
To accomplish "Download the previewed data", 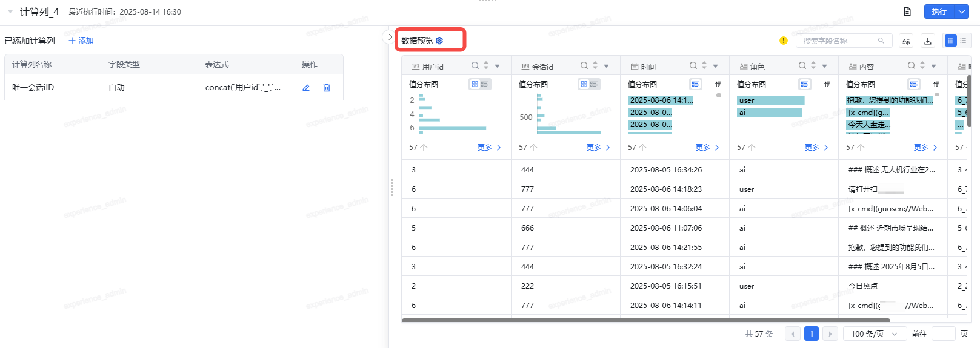I will point(928,41).
